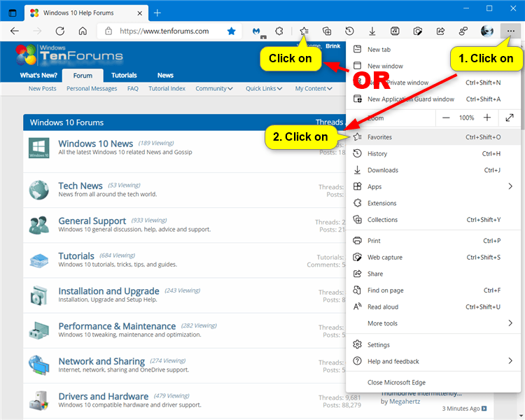
Task: Switch to the Tutorials site tab
Action: coord(124,76)
